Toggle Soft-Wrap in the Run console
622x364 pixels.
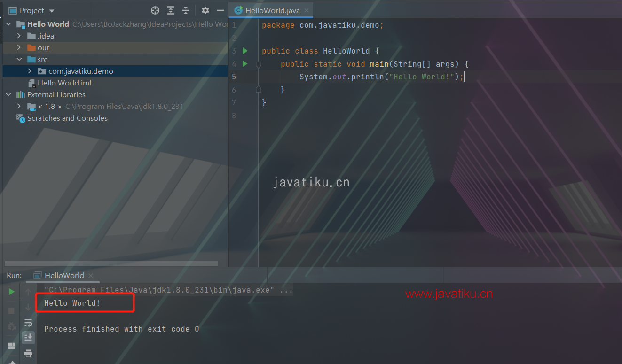click(28, 323)
